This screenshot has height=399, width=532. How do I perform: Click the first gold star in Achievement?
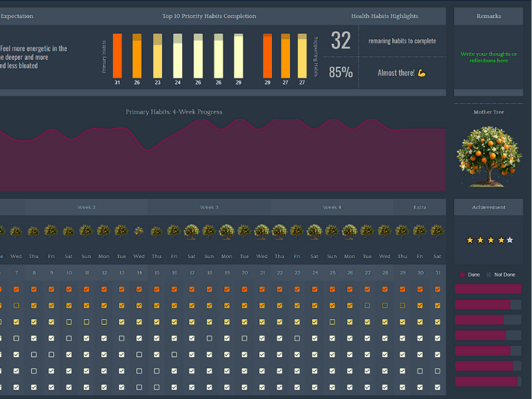(470, 240)
